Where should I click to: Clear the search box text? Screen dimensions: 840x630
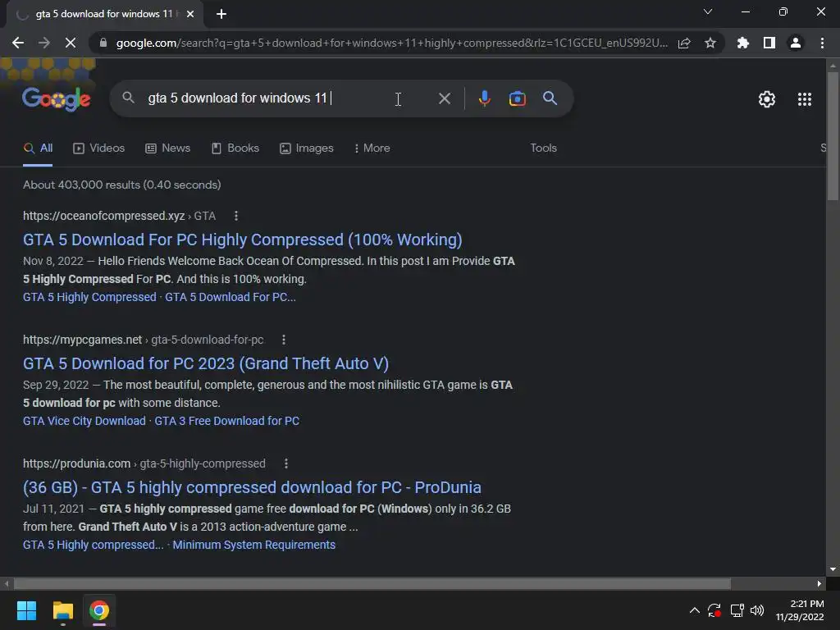444,98
